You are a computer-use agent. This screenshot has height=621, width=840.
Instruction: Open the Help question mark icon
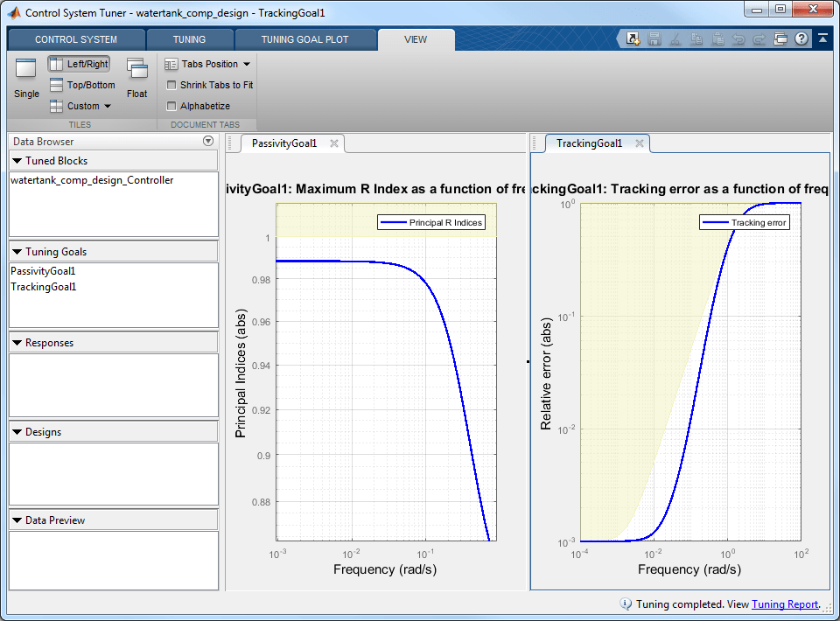pos(801,39)
